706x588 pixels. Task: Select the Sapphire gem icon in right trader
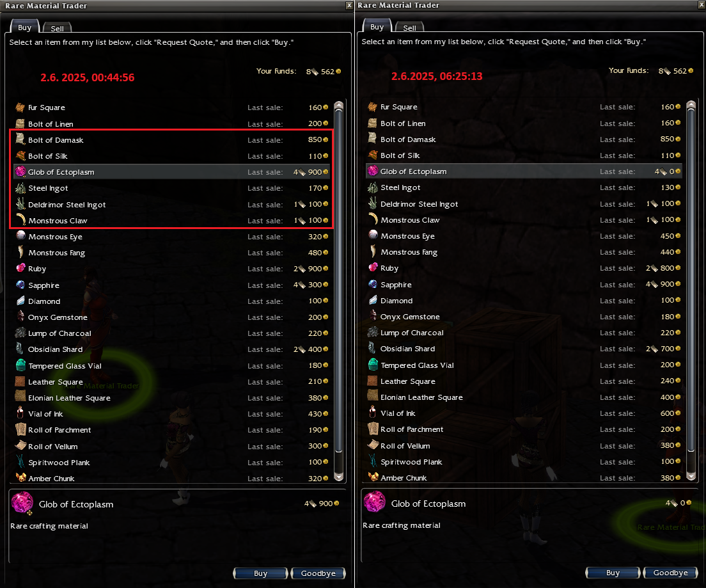tap(373, 284)
